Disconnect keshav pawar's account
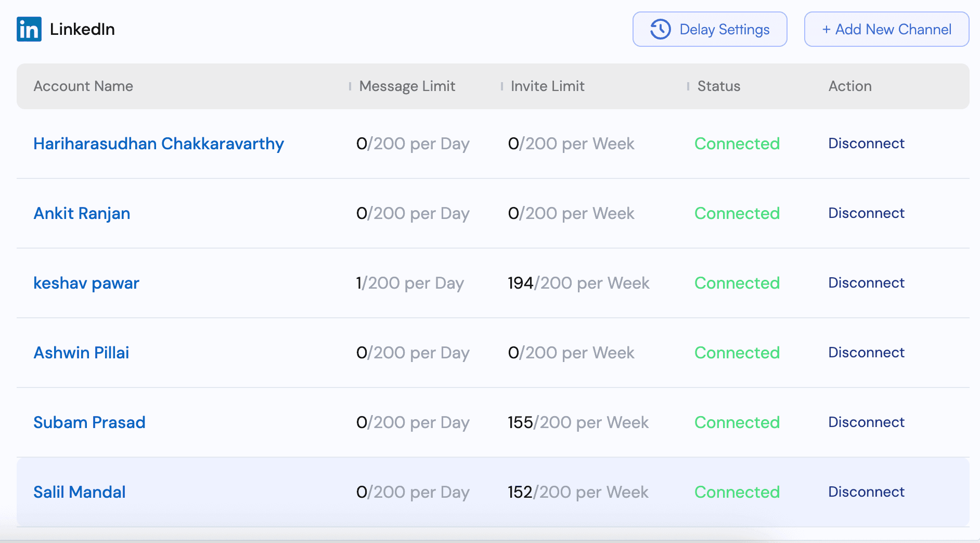Screen dimensions: 980x543 point(866,283)
